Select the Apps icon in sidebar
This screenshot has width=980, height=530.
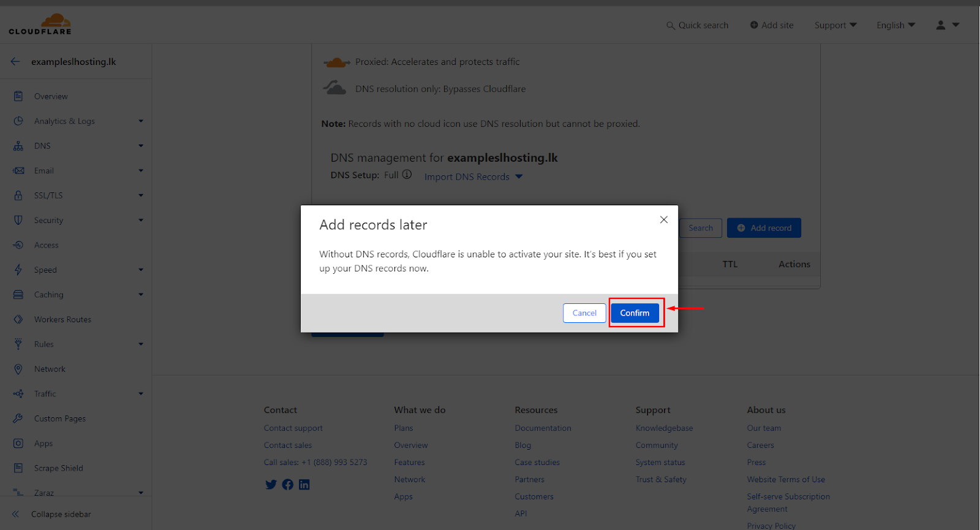(18, 443)
